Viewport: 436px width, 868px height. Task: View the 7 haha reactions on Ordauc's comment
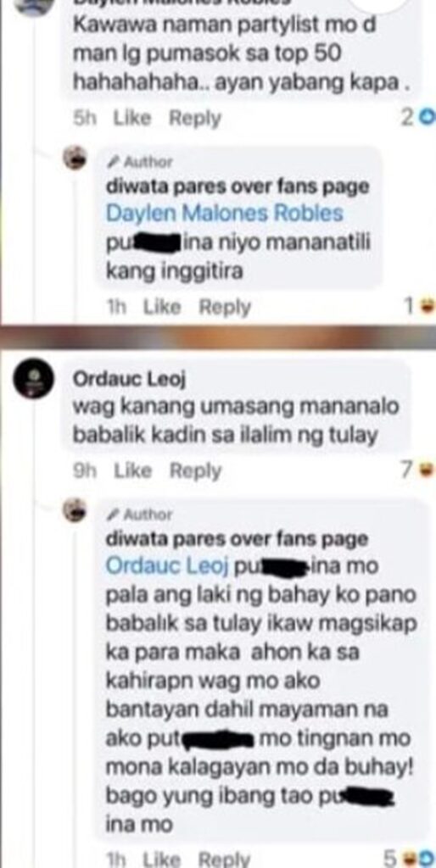(418, 470)
